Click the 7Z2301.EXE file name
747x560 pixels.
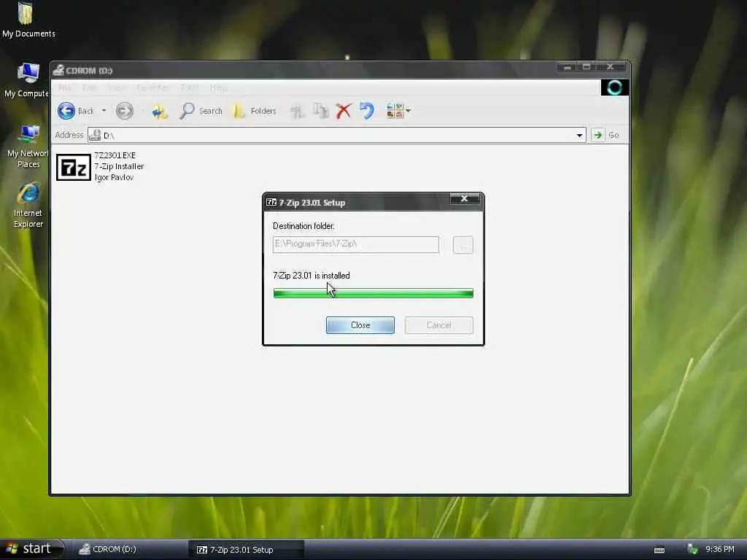pos(115,155)
